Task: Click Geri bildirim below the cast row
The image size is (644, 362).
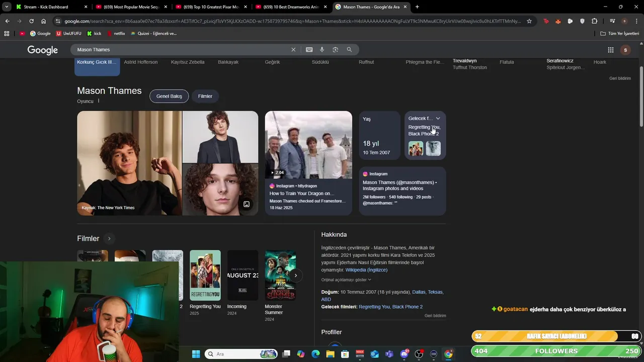Action: point(620,78)
